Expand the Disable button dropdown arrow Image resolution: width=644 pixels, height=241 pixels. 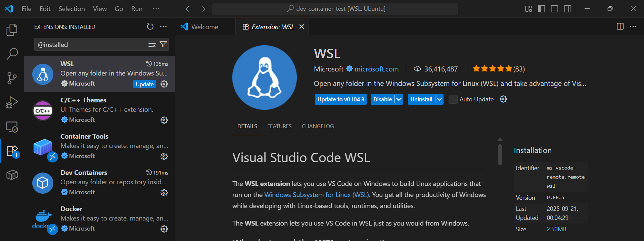399,99
